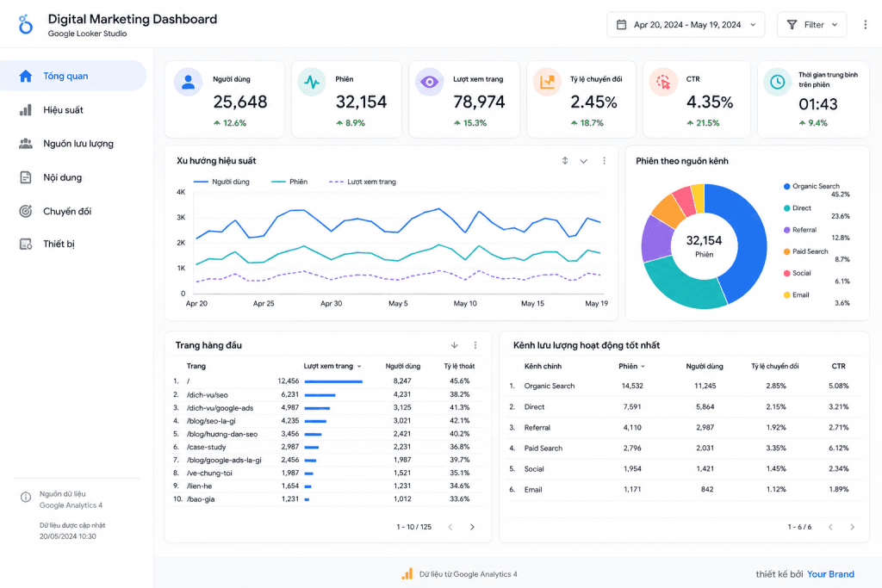Click the Thiết bị device icon

click(x=25, y=244)
